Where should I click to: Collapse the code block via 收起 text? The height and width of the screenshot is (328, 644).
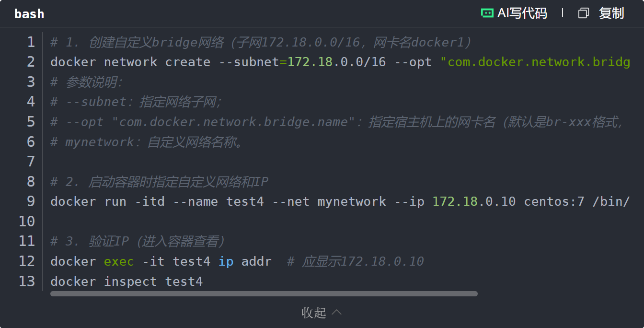[314, 313]
